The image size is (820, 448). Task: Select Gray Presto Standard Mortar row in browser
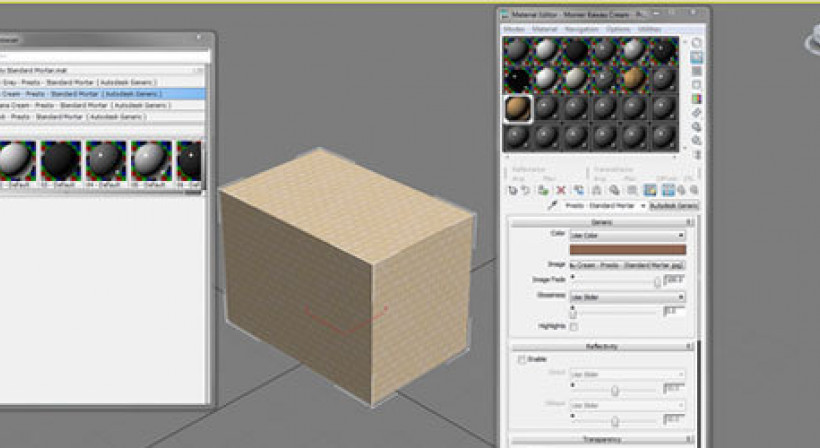(102, 83)
